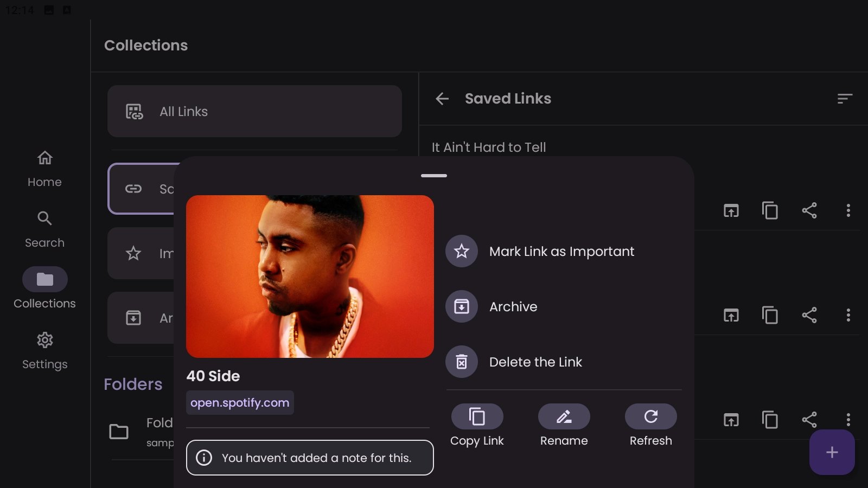
Task: Open the open.spotify.com link chip
Action: [x=240, y=403]
